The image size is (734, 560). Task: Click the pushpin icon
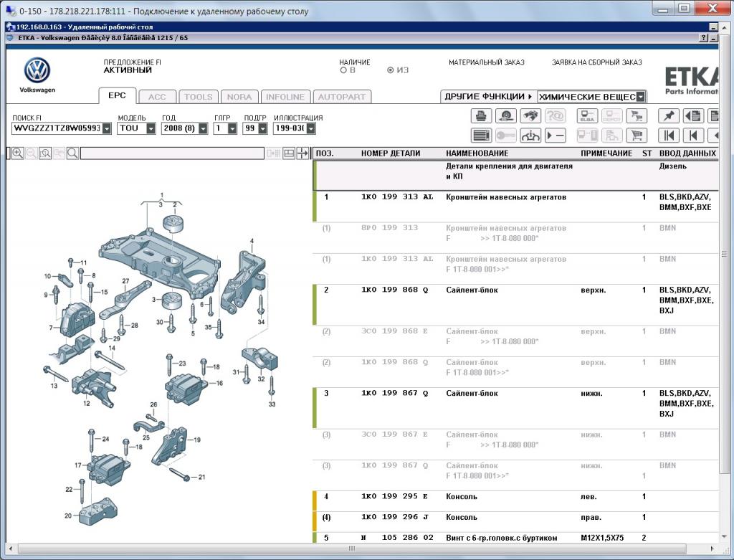(669, 115)
